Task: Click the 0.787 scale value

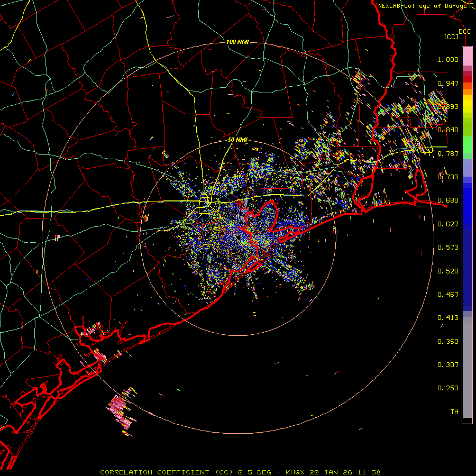Action: coord(448,153)
